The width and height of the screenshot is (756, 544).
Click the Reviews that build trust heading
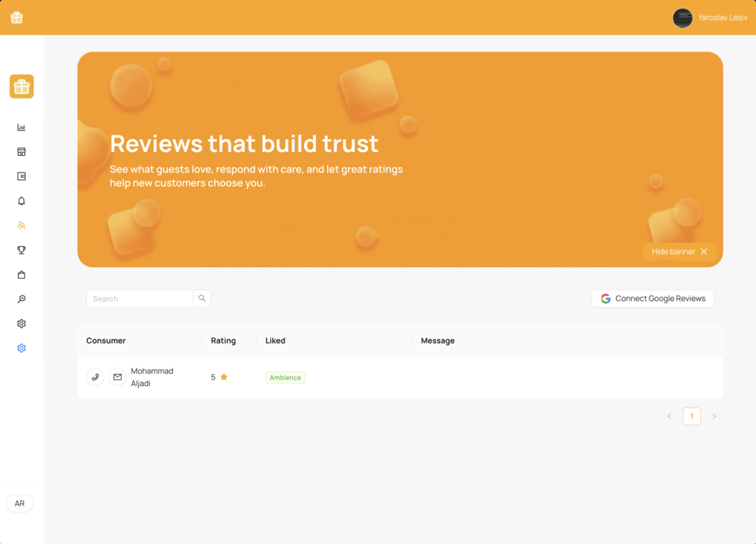tap(244, 143)
